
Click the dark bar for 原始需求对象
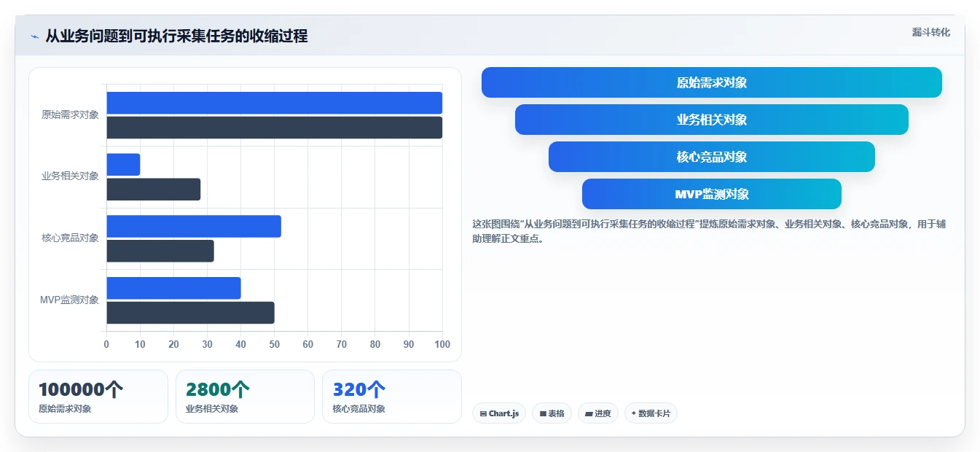(275, 128)
